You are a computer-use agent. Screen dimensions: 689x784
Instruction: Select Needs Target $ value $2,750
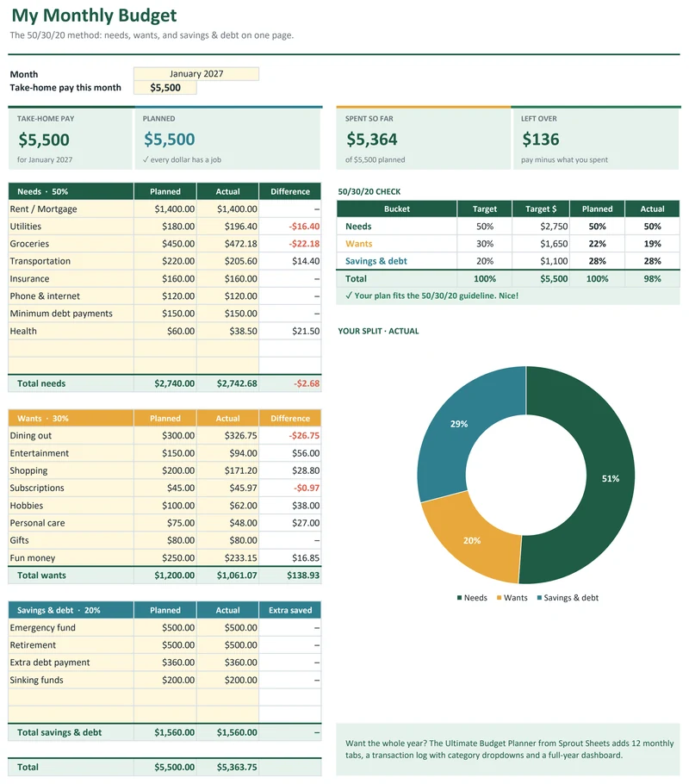coord(541,227)
